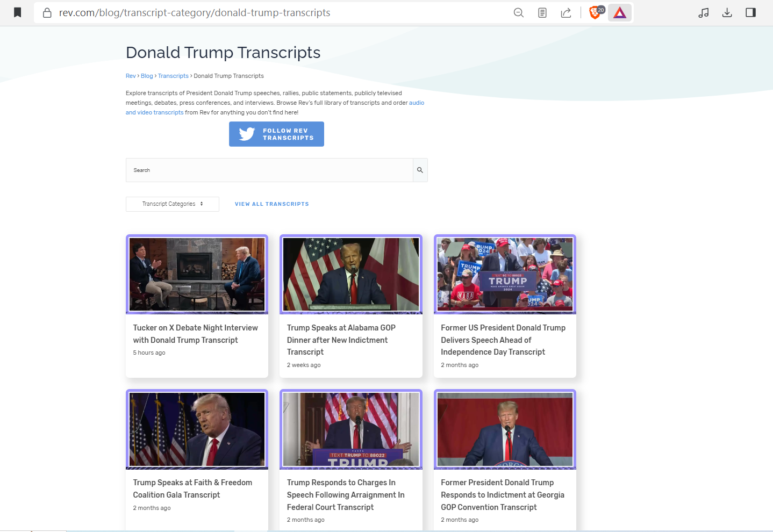Viewport: 773px width, 532px height.
Task: Open Trump Responds to Charges transcript title
Action: tap(346, 494)
